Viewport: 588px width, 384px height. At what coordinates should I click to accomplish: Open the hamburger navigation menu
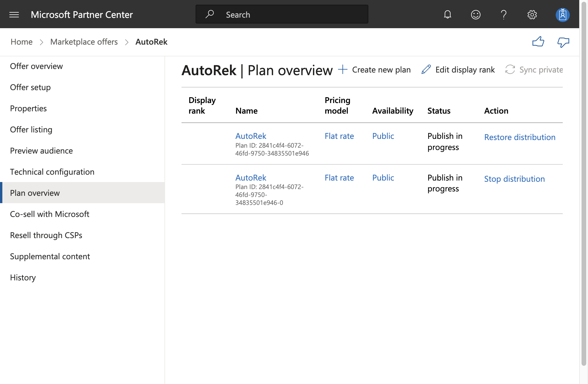(14, 15)
